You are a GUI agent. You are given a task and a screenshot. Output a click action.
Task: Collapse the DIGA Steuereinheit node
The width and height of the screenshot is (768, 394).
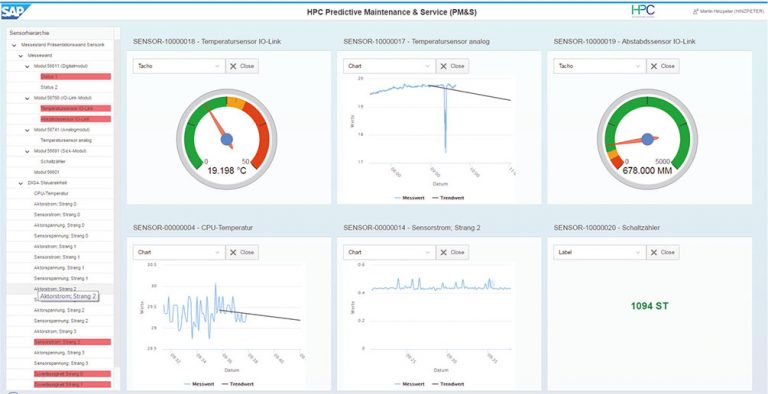[x=21, y=183]
